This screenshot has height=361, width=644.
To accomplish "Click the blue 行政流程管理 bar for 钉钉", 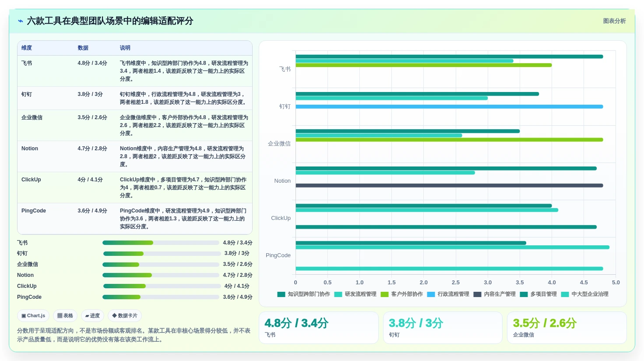I will [449, 106].
